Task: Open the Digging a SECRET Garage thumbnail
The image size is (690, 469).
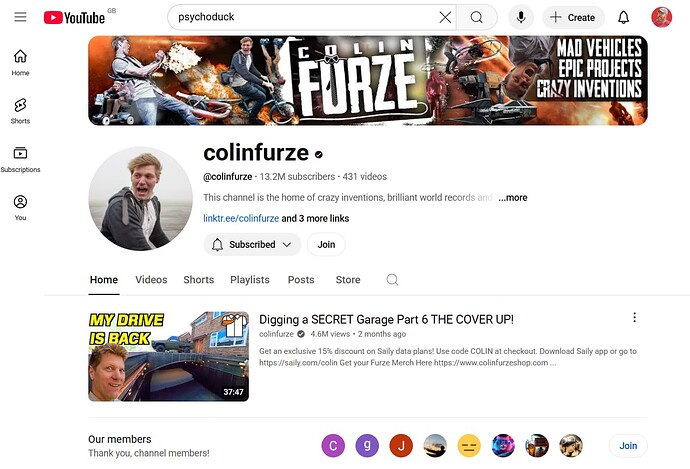Action: pos(169,356)
